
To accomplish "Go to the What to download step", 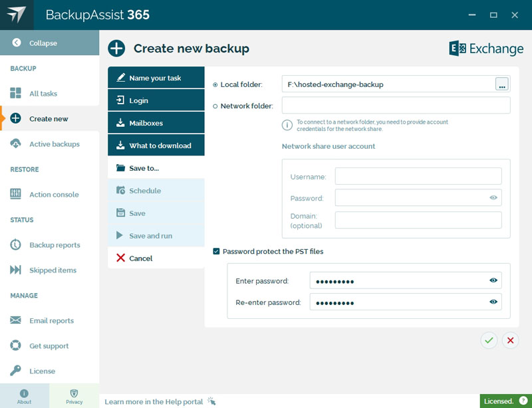I will (156, 146).
